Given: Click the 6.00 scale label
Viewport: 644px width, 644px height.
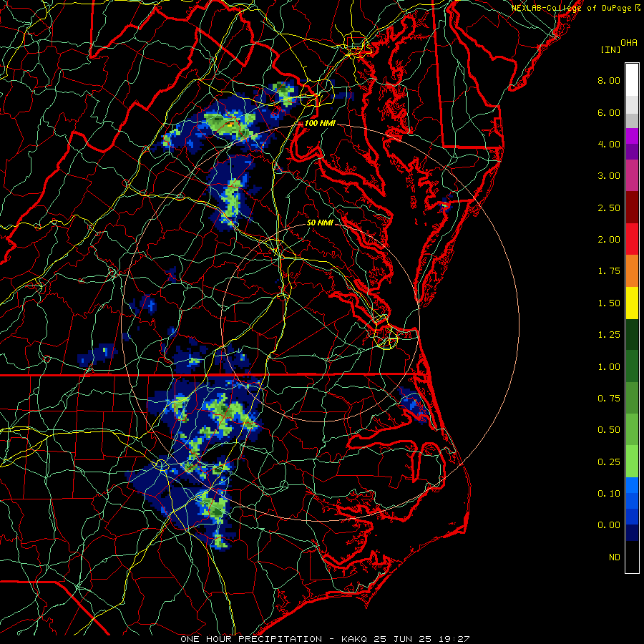Looking at the screenshot, I should [x=609, y=112].
